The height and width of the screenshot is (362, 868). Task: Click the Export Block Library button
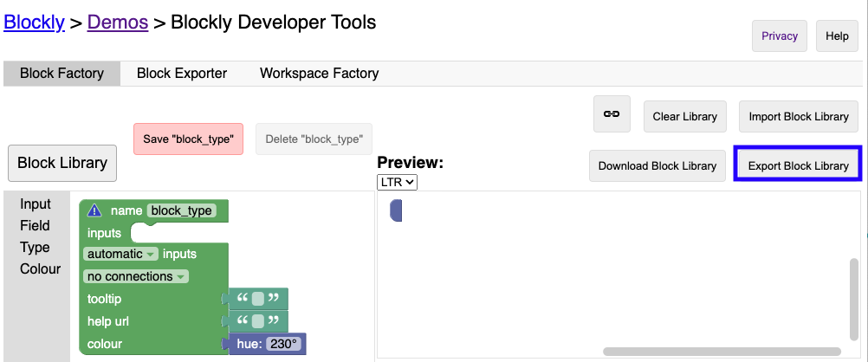pos(798,165)
